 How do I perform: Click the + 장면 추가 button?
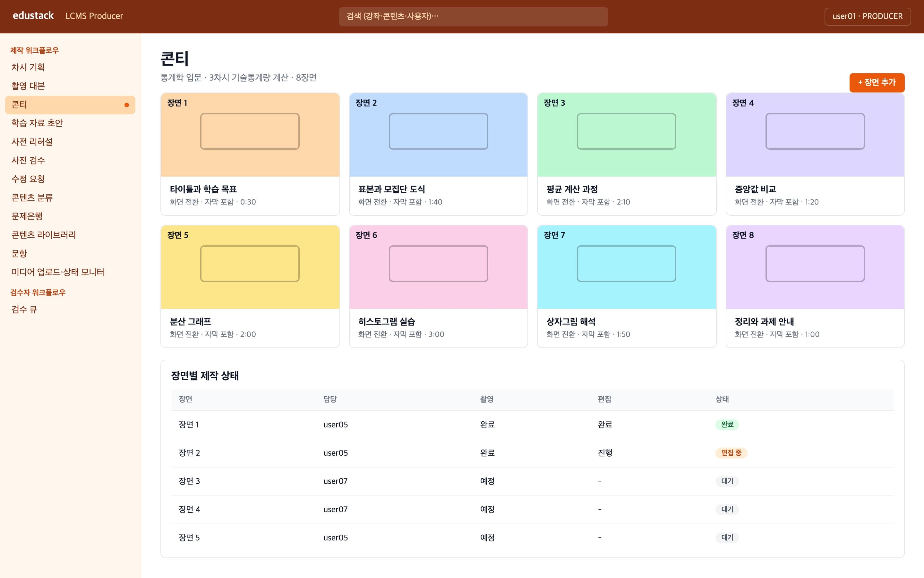tap(877, 83)
